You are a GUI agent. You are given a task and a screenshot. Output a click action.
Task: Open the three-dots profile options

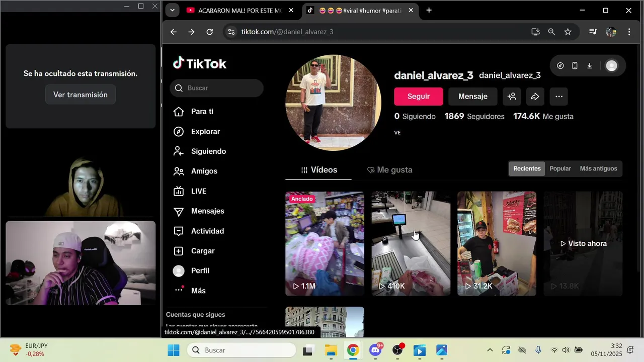coord(559,97)
